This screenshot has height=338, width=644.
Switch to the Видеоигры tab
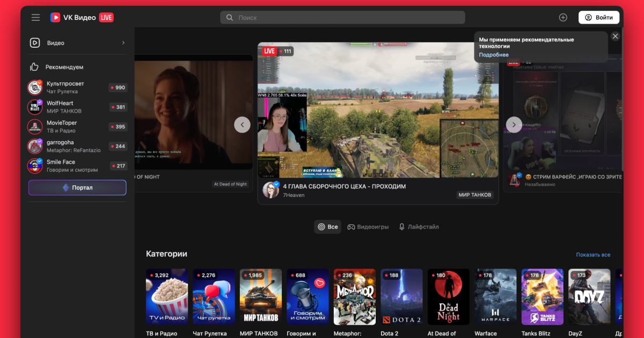pos(368,227)
